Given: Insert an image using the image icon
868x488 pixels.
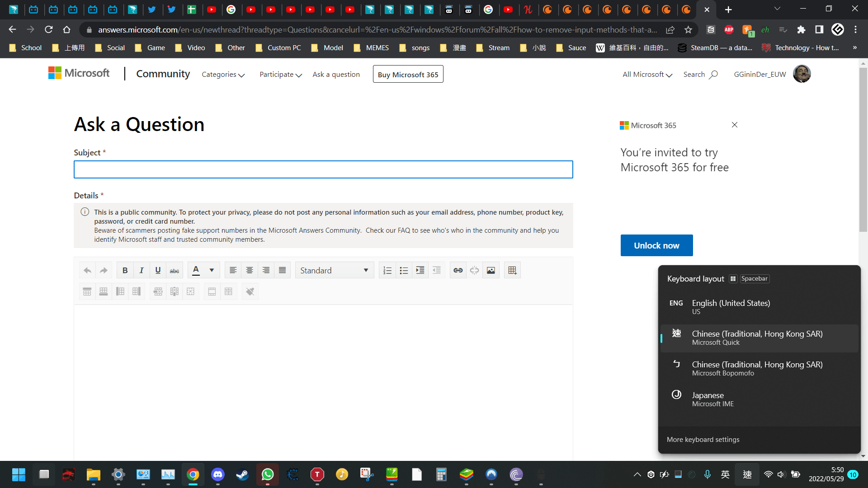Looking at the screenshot, I should click(491, 270).
